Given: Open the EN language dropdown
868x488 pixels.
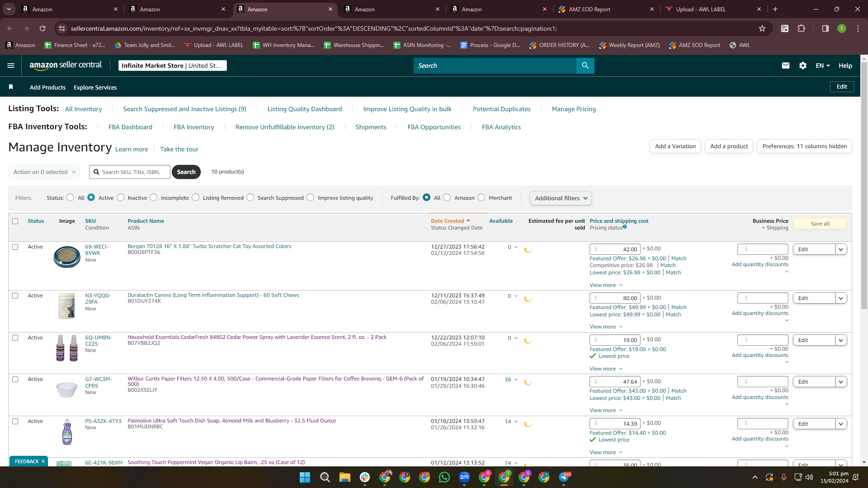Looking at the screenshot, I should [823, 66].
